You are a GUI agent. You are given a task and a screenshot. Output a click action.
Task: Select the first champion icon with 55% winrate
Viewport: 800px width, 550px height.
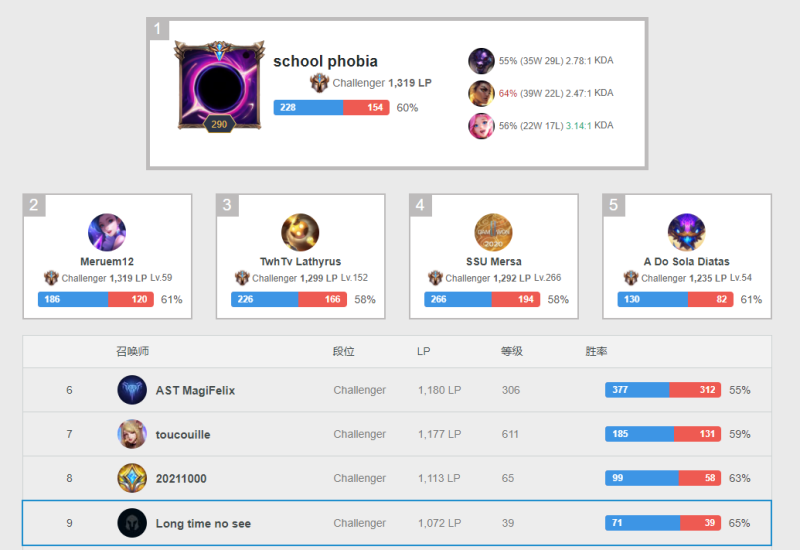[481, 61]
